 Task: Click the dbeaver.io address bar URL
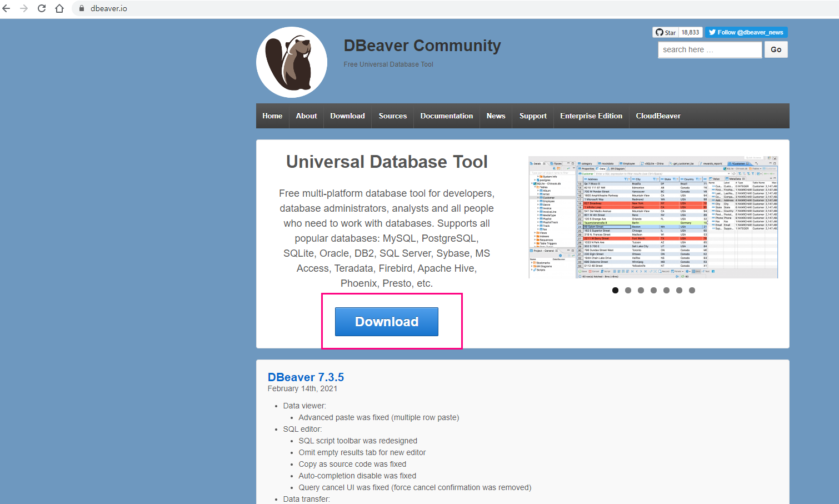coord(109,8)
